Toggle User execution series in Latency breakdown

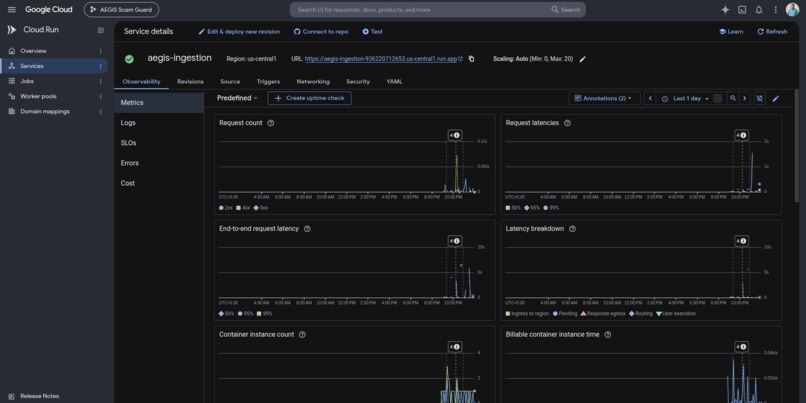click(676, 314)
